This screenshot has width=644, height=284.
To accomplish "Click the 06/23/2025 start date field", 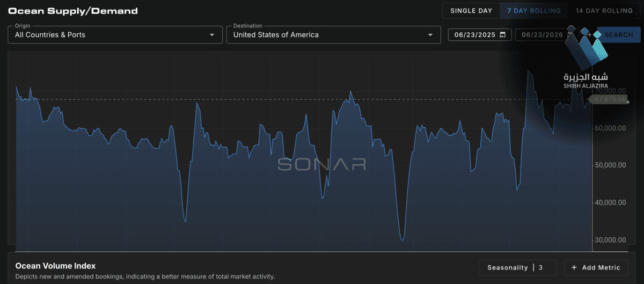I will (x=479, y=35).
